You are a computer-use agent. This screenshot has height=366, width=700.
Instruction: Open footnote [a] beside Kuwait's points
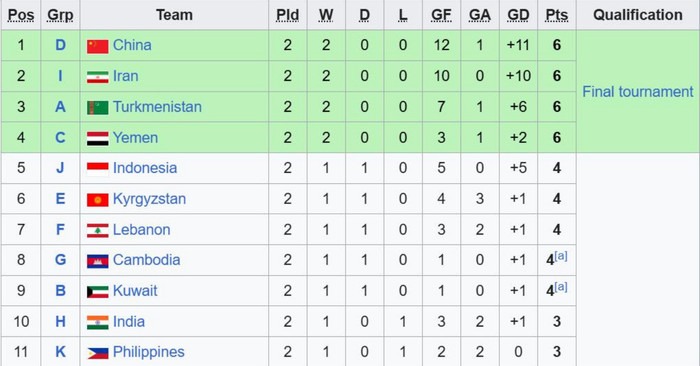click(x=561, y=287)
